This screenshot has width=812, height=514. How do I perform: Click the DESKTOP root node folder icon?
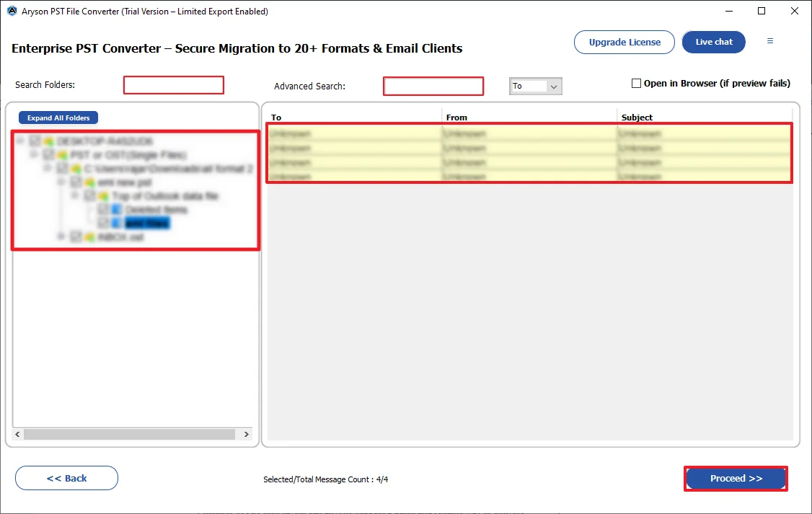point(49,141)
